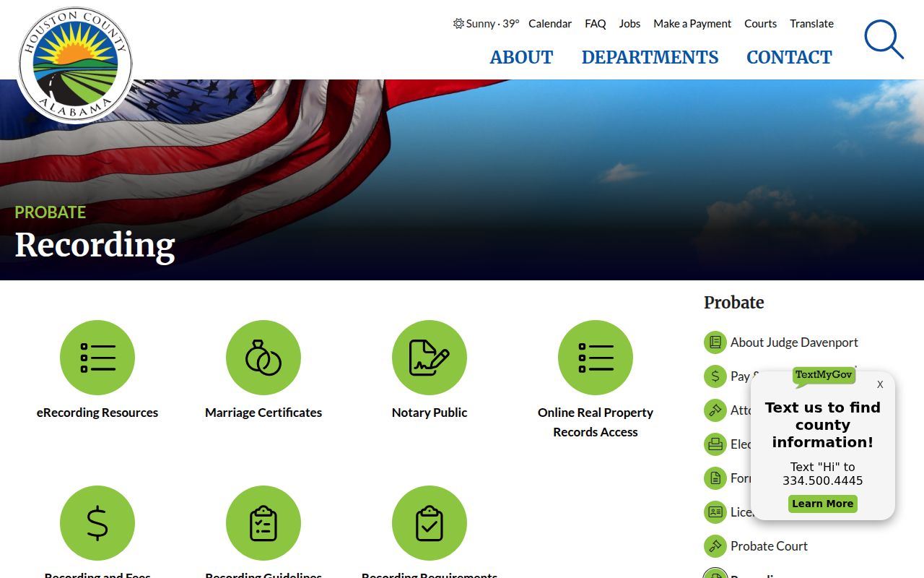
Task: Open the Probate Court sidebar link
Action: [x=769, y=546]
